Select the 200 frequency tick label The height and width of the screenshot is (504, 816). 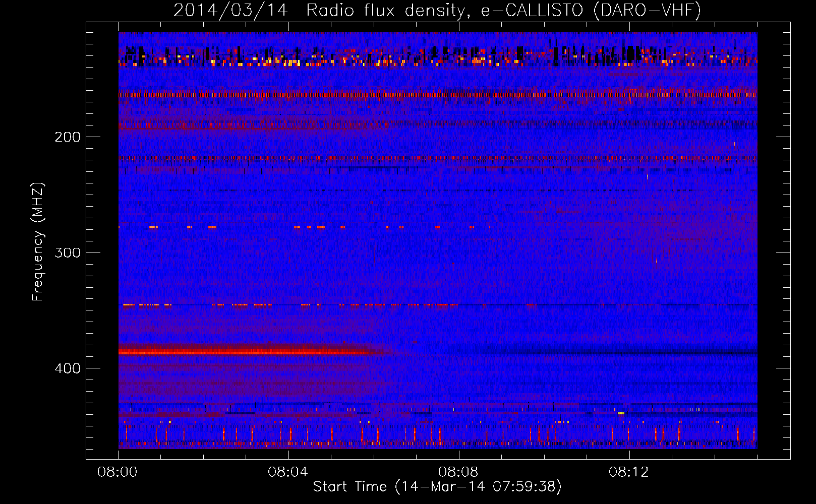(68, 137)
